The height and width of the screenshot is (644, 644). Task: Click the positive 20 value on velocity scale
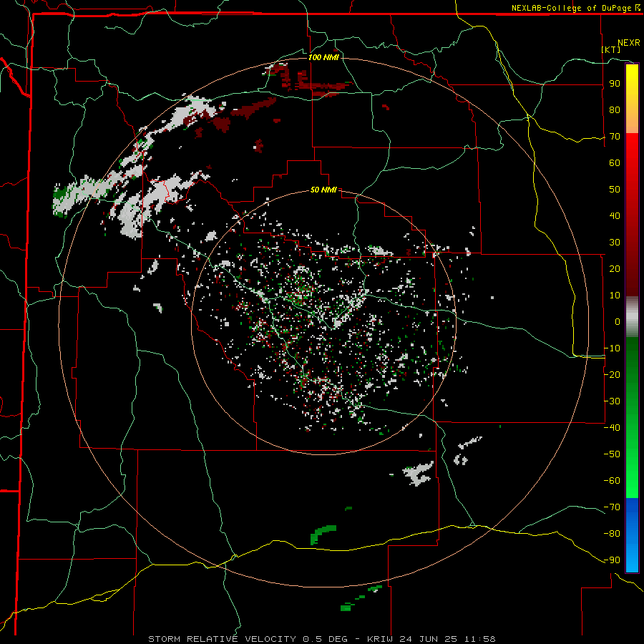click(615, 268)
